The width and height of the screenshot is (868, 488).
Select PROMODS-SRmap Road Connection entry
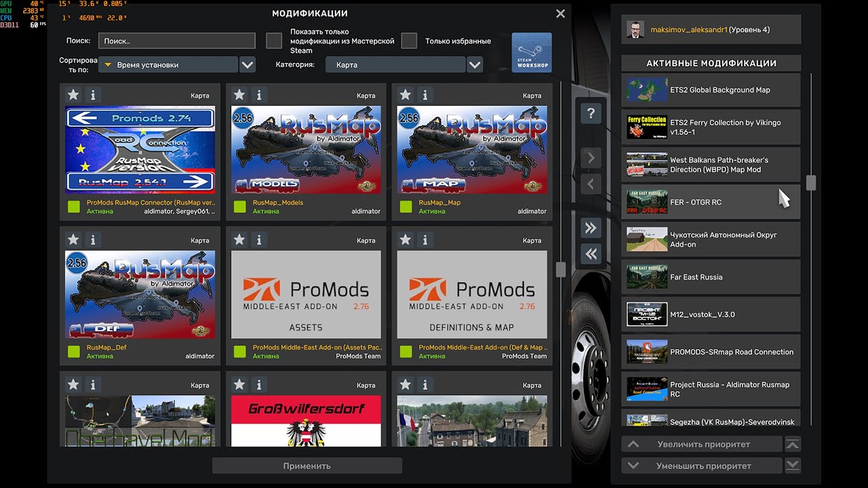coord(711,352)
